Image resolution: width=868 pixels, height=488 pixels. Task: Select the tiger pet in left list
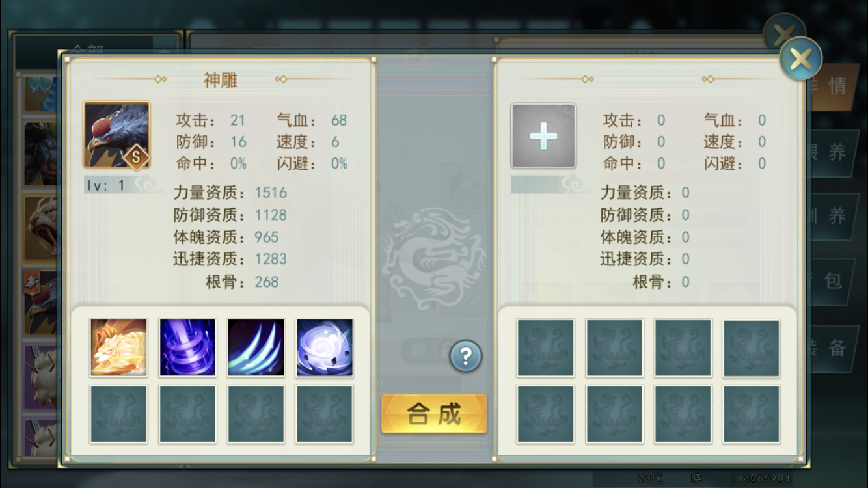click(x=40, y=228)
